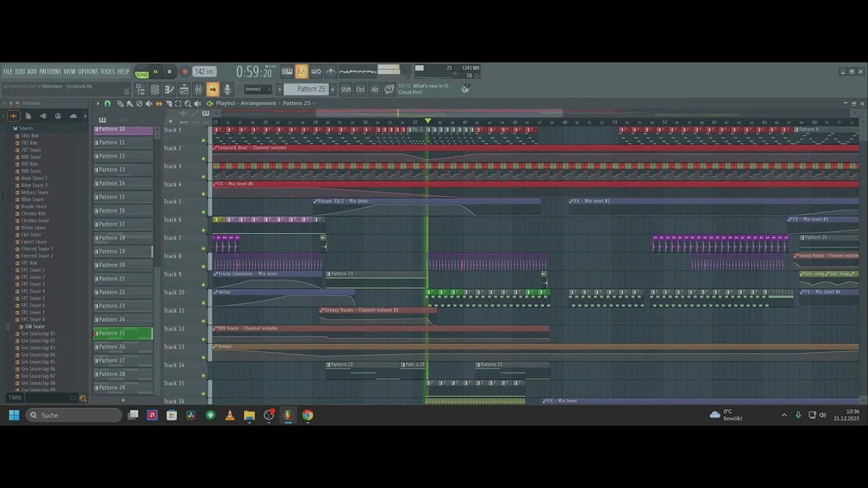Select the Playback speaker tool in playlist
The height and width of the screenshot is (488, 868).
click(x=197, y=104)
